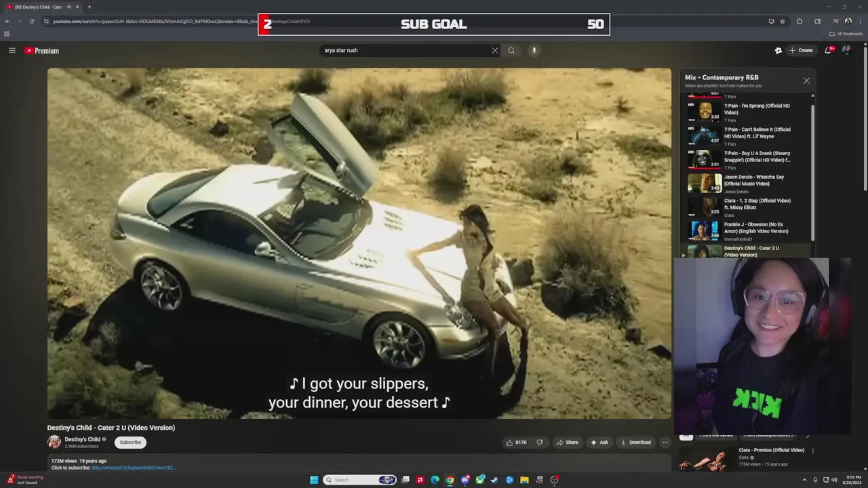Start voice search with microphone
868x488 pixels.
[534, 50]
